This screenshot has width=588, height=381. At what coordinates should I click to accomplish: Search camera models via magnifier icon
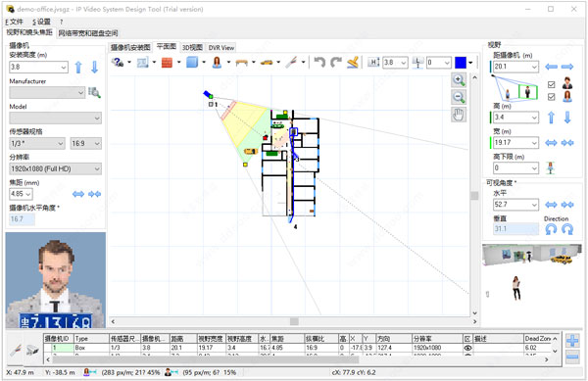94,92
